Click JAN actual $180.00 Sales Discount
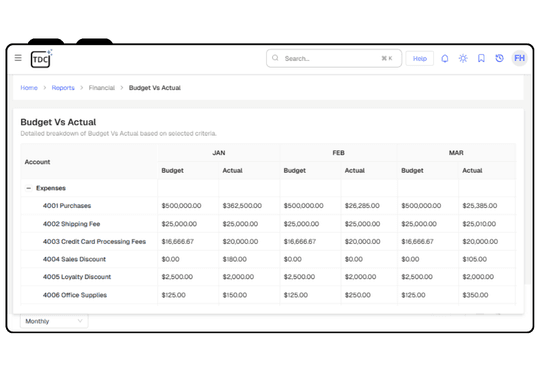This screenshot has height=384, width=540. (x=235, y=259)
